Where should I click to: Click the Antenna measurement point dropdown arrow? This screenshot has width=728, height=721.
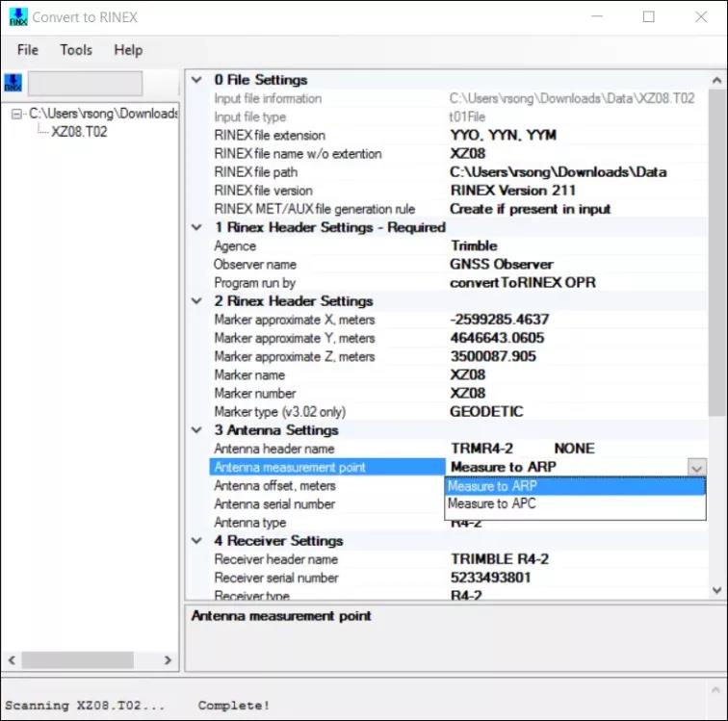pos(696,468)
